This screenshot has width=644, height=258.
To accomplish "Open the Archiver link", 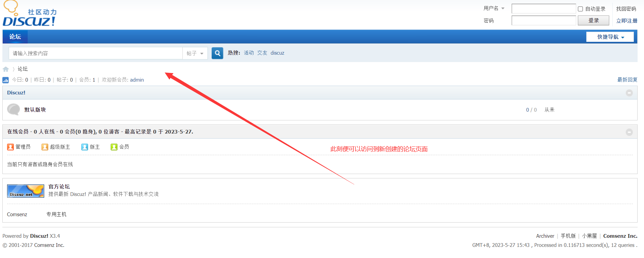I will point(545,236).
